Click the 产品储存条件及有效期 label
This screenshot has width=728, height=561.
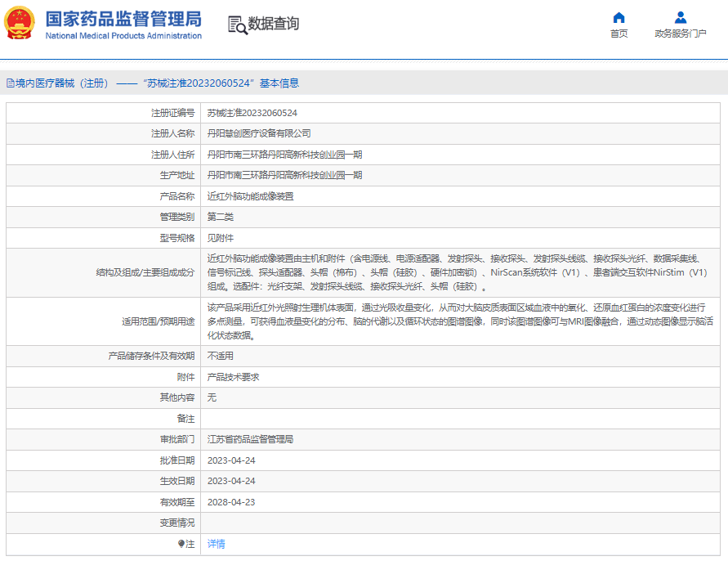[x=151, y=356]
